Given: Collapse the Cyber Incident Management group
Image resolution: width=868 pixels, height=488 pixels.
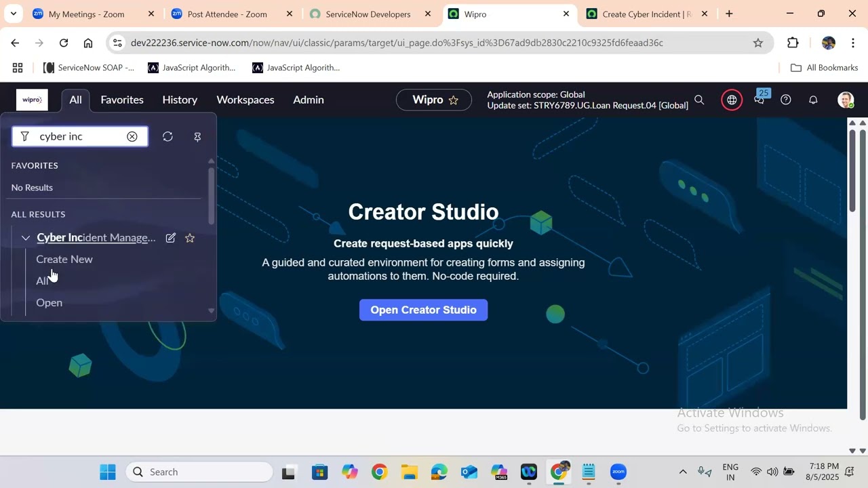Looking at the screenshot, I should pos(26,238).
